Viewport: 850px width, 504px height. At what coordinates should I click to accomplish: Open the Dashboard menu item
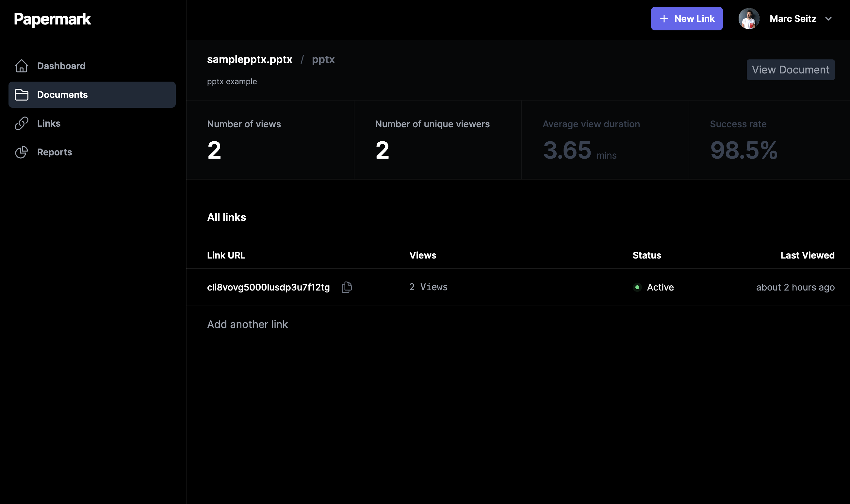(x=61, y=66)
